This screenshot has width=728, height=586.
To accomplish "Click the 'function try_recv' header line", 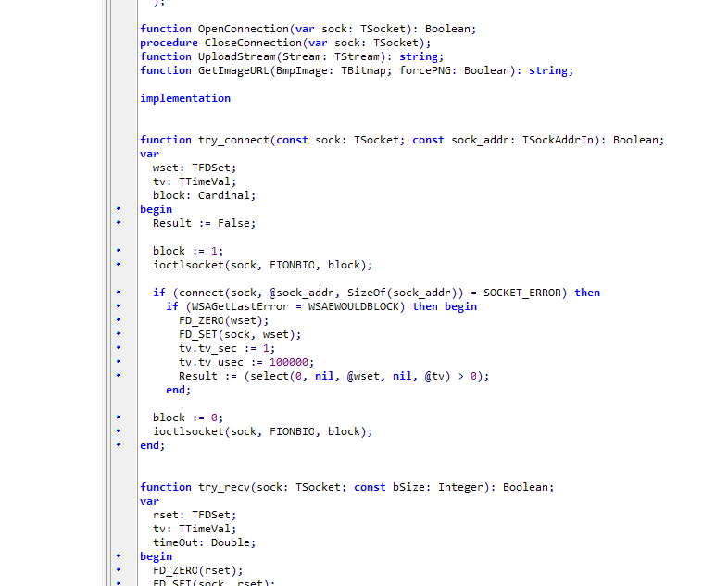I will pos(347,487).
